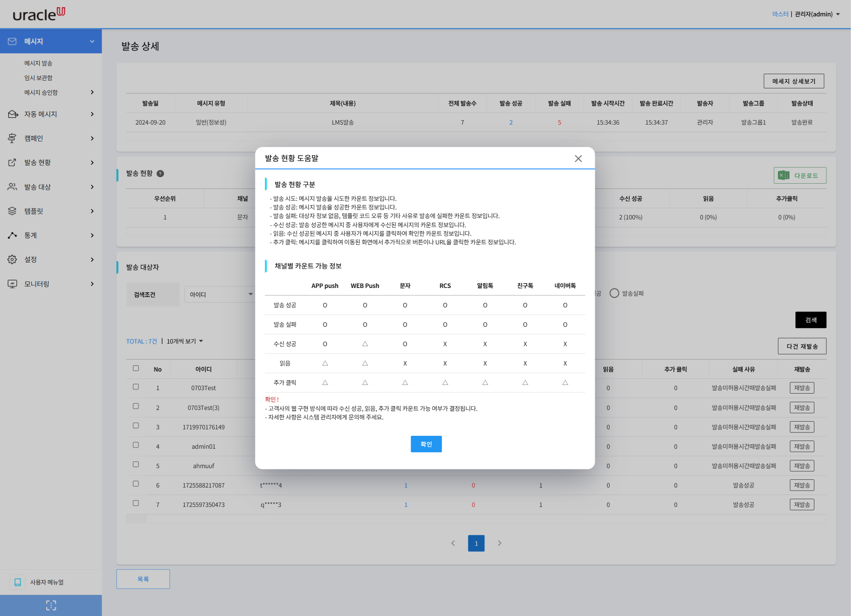
Task: Click 발송 실패 count 5 link
Action: coord(559,122)
